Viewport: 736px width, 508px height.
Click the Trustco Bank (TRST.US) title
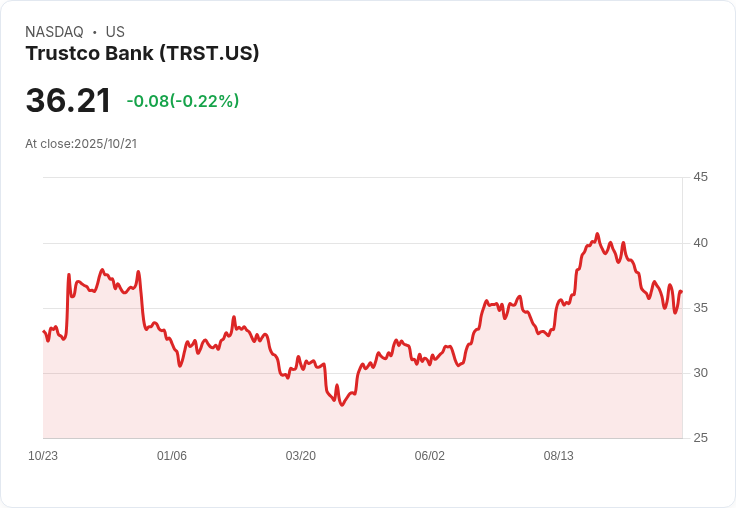point(142,54)
